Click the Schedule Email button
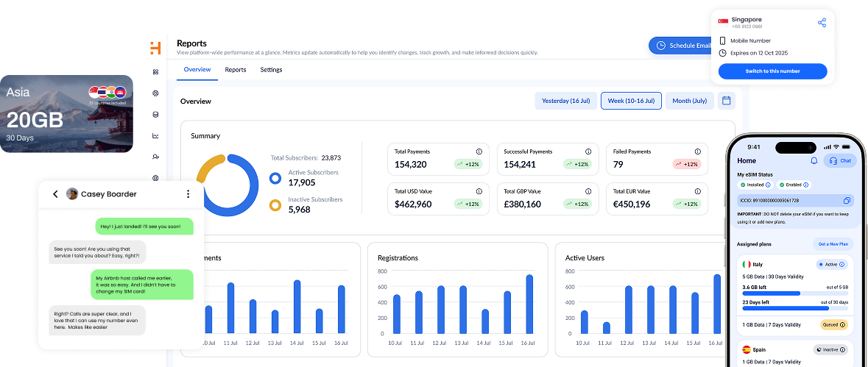868x367 pixels. pyautogui.click(x=683, y=46)
